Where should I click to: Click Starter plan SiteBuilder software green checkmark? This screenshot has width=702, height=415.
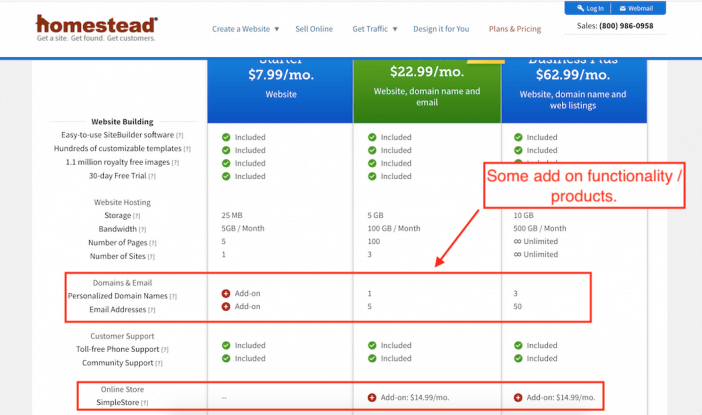pyautogui.click(x=226, y=137)
